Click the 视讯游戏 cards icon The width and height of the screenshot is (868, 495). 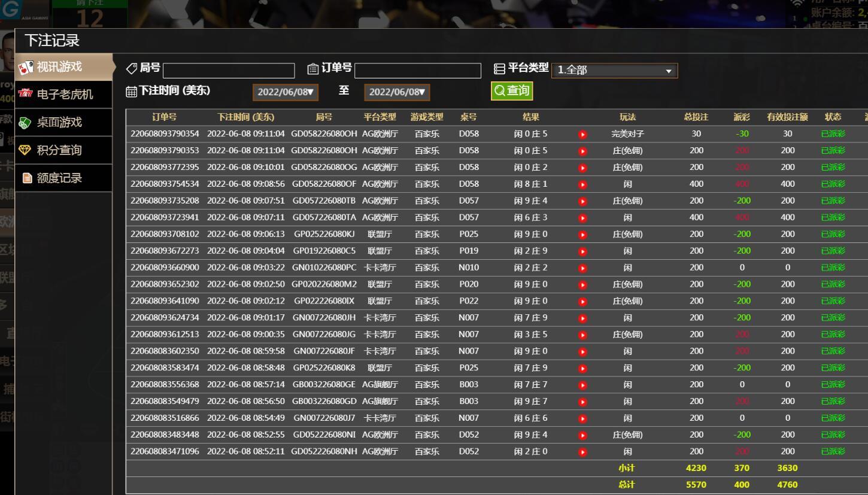pyautogui.click(x=26, y=67)
